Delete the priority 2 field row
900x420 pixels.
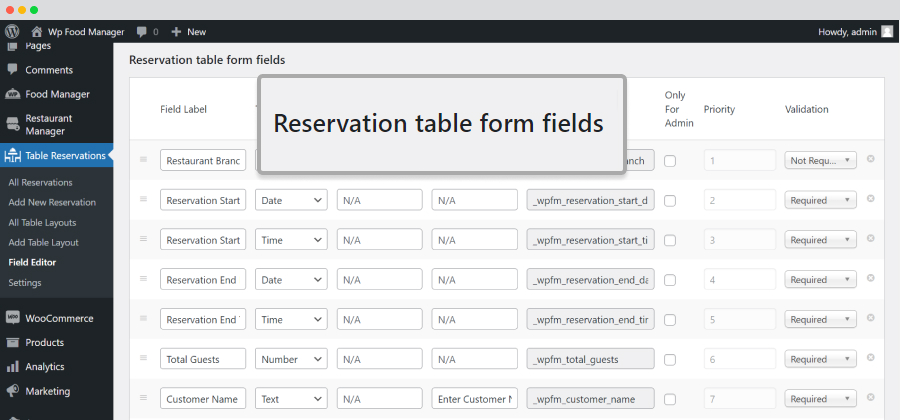tap(870, 199)
